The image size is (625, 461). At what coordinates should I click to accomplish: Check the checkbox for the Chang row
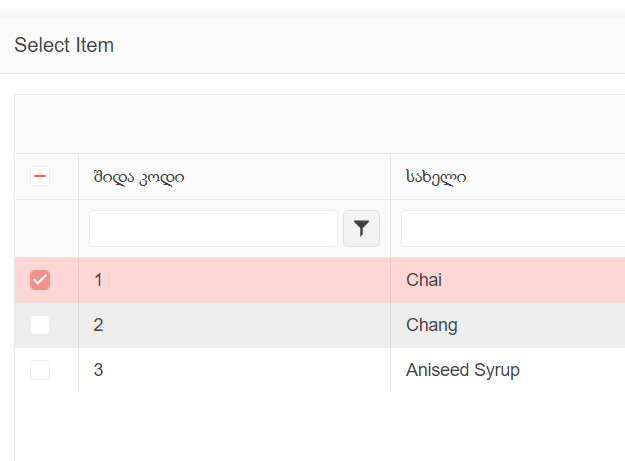(x=40, y=325)
